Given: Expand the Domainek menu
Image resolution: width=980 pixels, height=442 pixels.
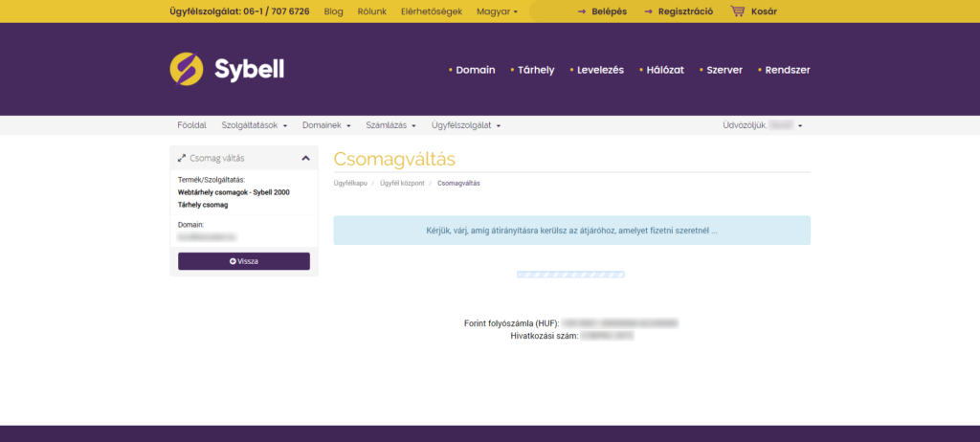Looking at the screenshot, I should click(x=326, y=125).
